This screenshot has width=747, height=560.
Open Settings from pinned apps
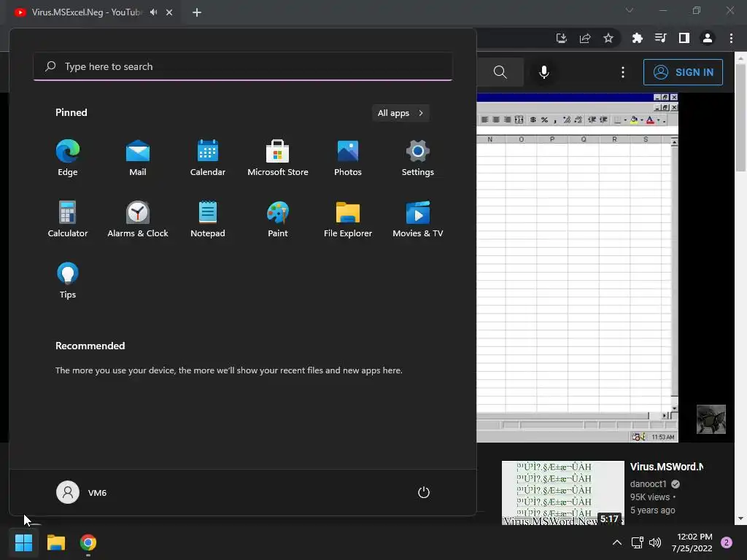pyautogui.click(x=418, y=158)
